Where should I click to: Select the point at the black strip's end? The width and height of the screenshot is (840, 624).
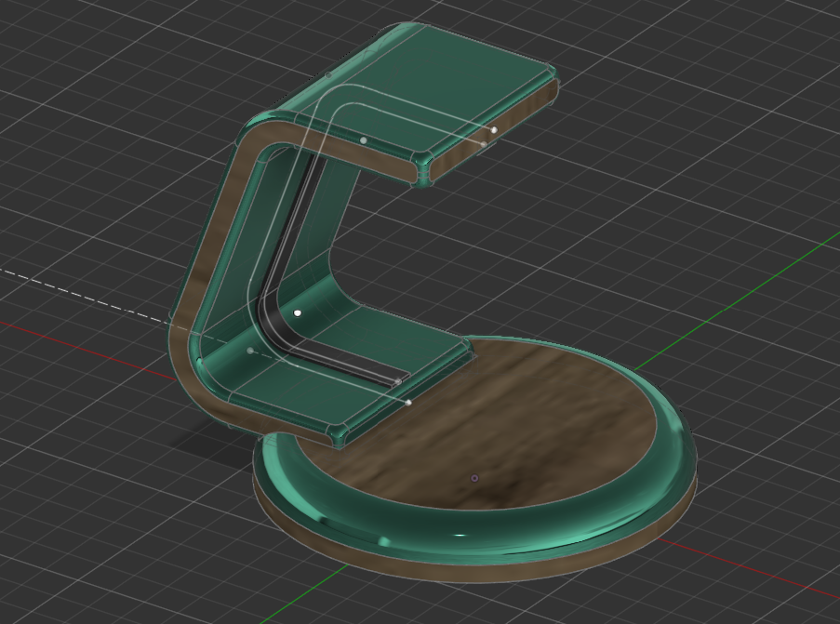coord(398,381)
